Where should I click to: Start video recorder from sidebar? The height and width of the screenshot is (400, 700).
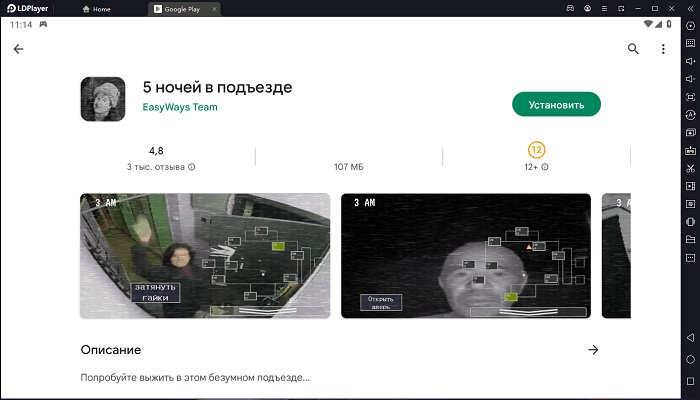(x=690, y=186)
